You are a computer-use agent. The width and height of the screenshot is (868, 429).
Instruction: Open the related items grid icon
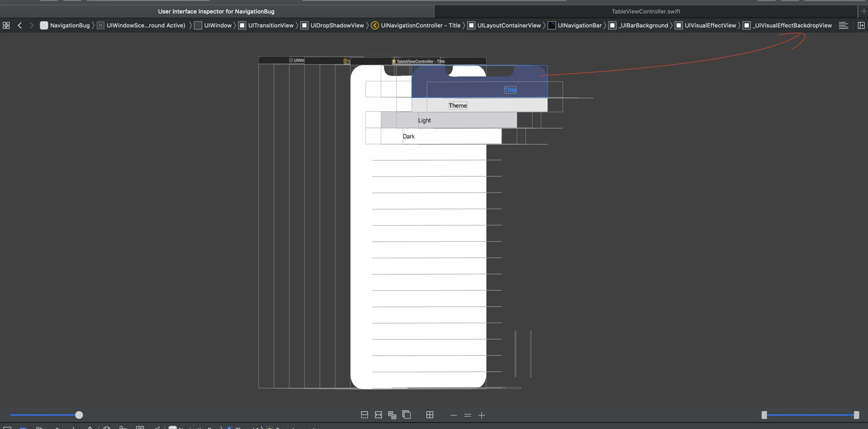pyautogui.click(x=6, y=25)
